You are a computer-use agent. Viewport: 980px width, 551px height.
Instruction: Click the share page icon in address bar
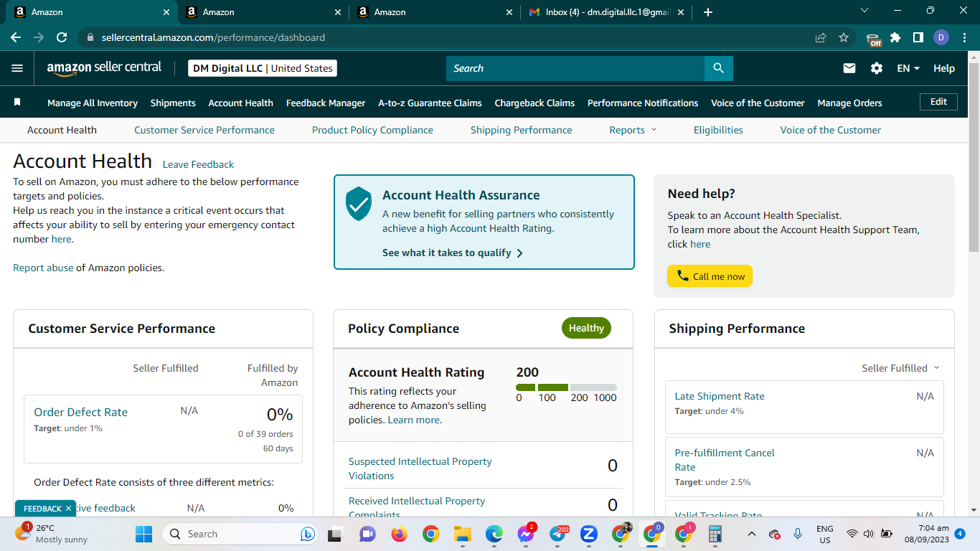(x=821, y=37)
